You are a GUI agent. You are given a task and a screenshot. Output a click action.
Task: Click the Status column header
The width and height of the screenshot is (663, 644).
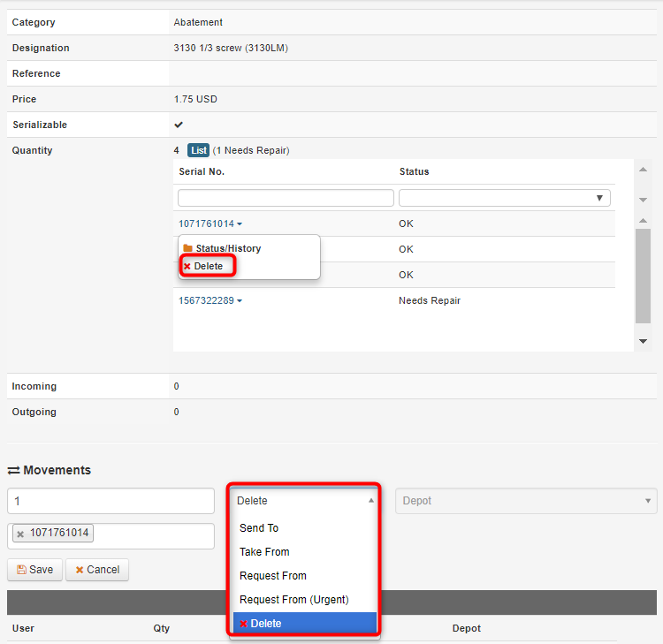coord(414,171)
